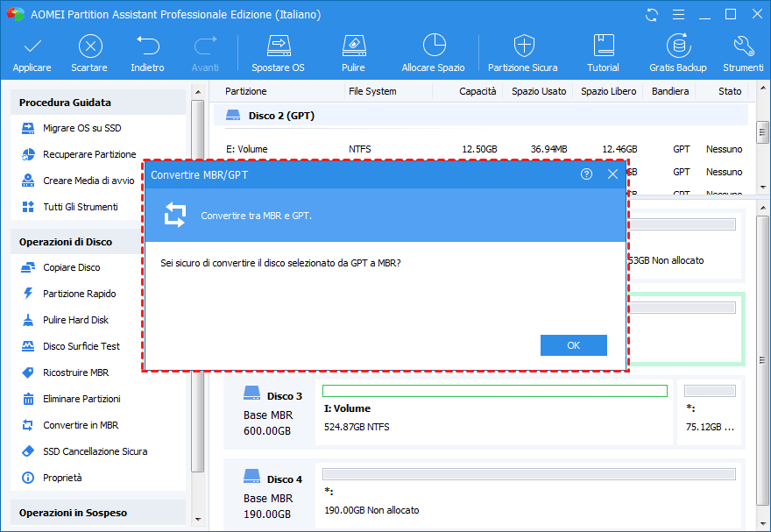
Task: Click the dialog help question mark icon
Action: pyautogui.click(x=586, y=174)
